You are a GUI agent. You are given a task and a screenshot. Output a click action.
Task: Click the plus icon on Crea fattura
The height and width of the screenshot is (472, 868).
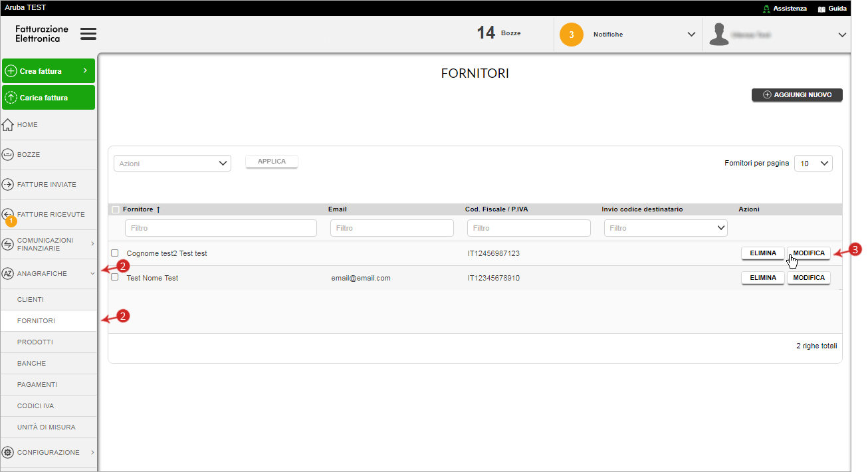click(11, 71)
